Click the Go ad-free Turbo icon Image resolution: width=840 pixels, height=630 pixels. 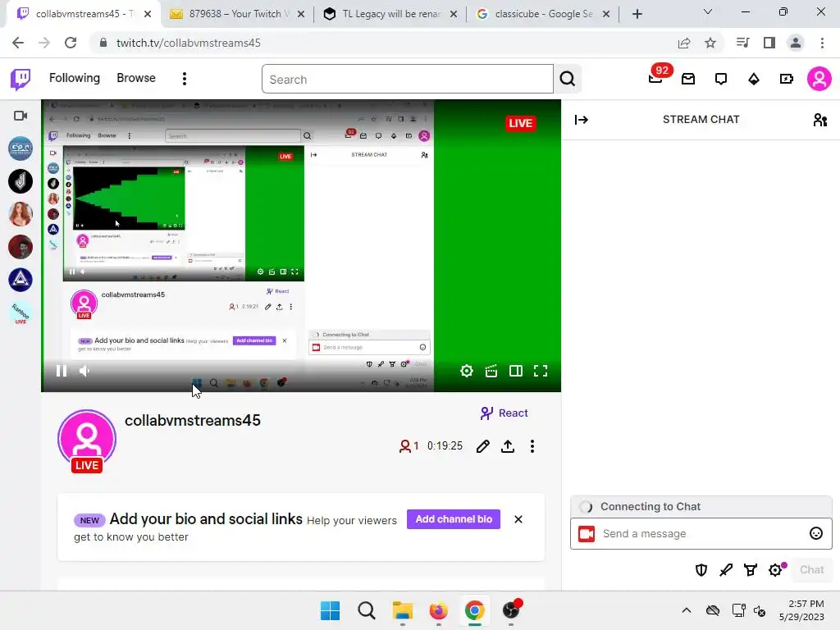[787, 80]
